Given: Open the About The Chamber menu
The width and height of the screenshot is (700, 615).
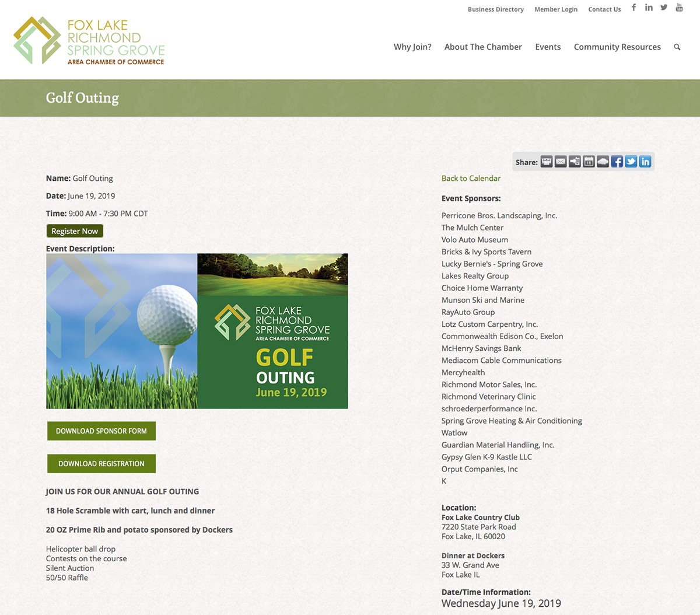Looking at the screenshot, I should click(483, 47).
